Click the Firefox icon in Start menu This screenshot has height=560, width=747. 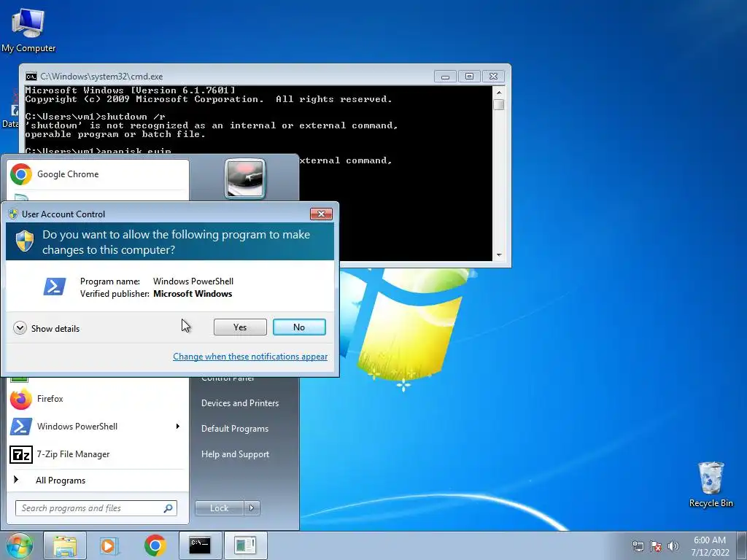pos(21,399)
